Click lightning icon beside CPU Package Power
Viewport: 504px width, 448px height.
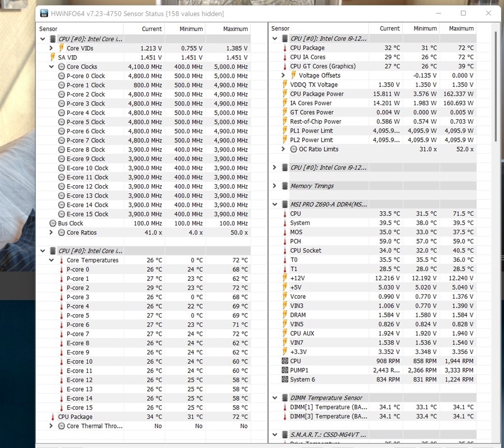pos(284,94)
